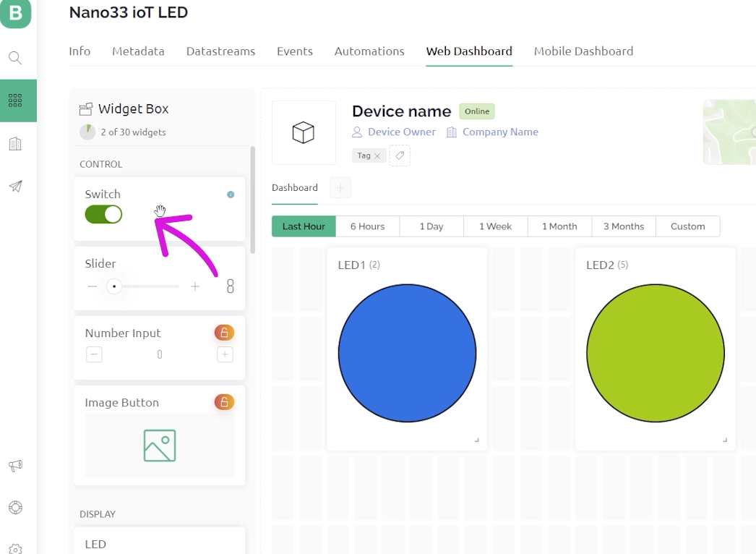The height and width of the screenshot is (554, 756).
Task: Click the Number Input lock badge
Action: click(224, 333)
